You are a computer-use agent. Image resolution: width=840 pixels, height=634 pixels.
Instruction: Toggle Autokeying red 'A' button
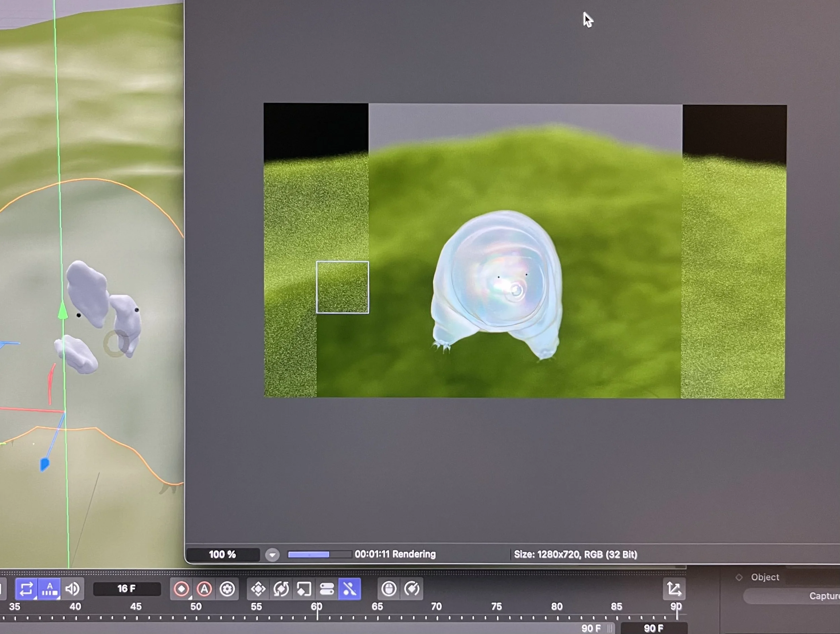[204, 589]
